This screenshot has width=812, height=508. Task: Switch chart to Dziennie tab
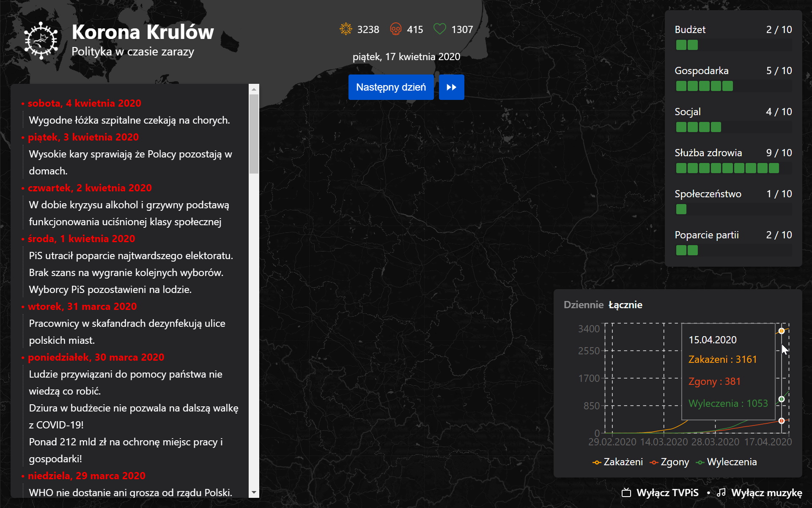[x=583, y=305]
